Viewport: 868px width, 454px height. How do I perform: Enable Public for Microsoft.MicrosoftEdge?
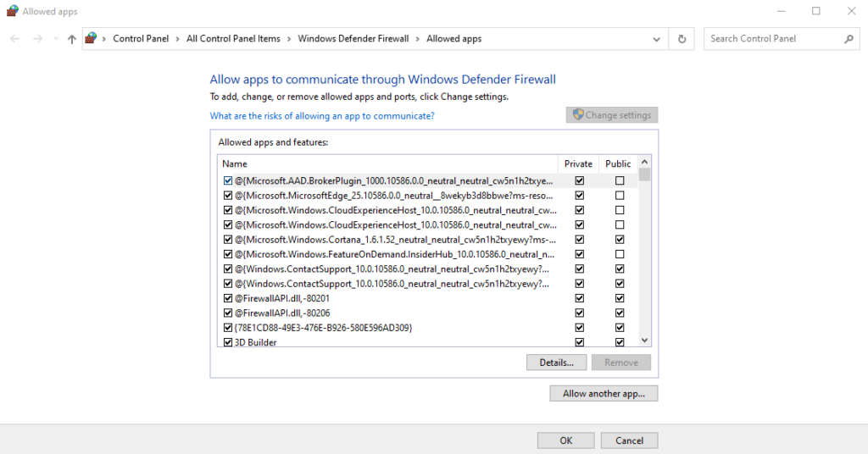point(620,195)
